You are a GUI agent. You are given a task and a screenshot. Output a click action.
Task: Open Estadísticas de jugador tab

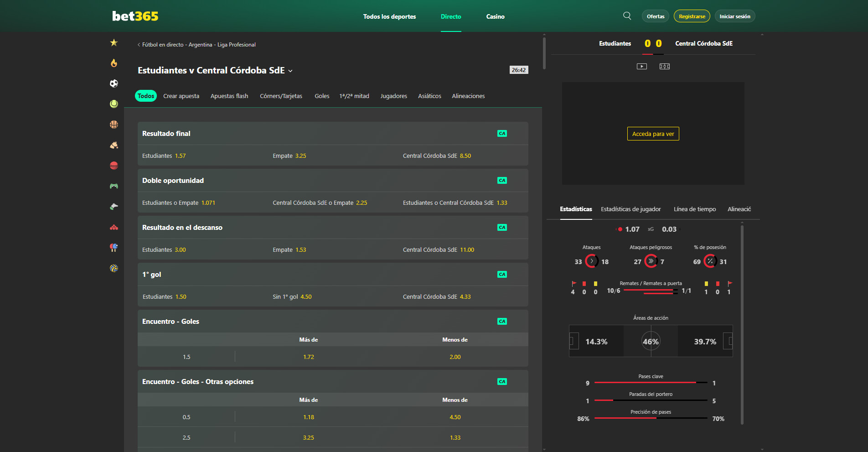[x=631, y=209]
